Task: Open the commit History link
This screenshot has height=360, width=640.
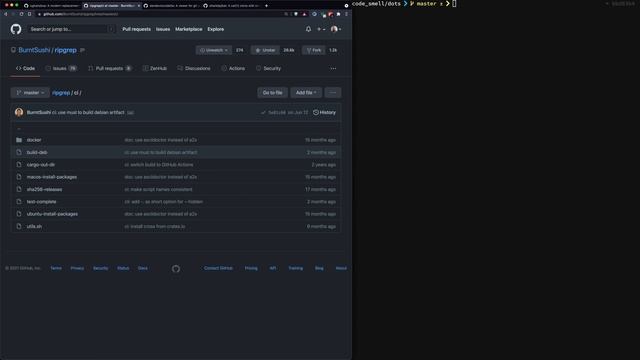Action: 324,112
